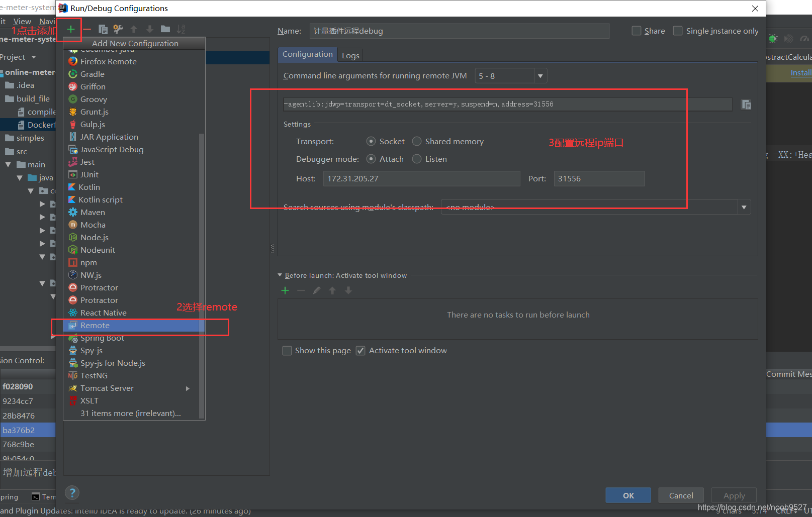Viewport: 812px width, 517px height.
Task: Open help with the question mark icon
Action: (72, 493)
